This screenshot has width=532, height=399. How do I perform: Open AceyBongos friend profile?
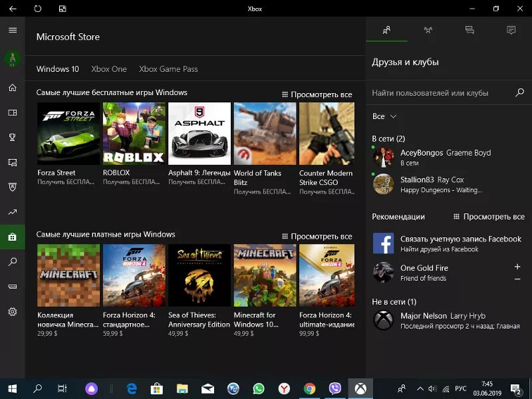448,157
